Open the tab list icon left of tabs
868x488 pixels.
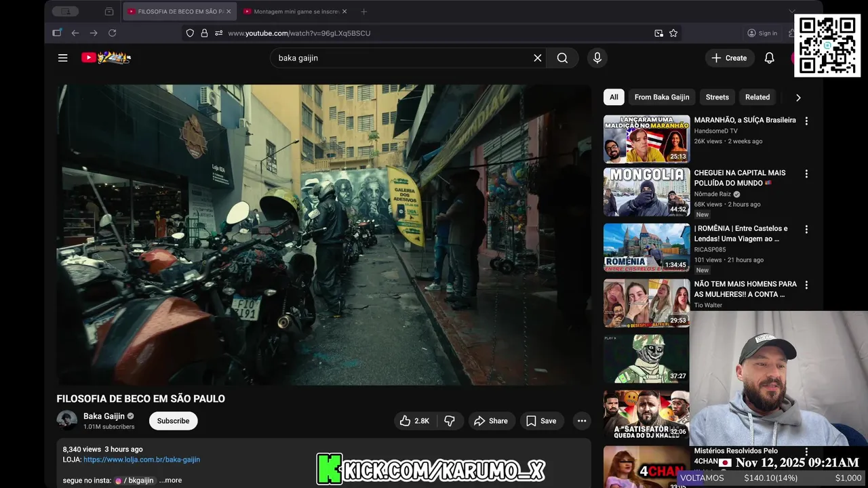coord(109,12)
